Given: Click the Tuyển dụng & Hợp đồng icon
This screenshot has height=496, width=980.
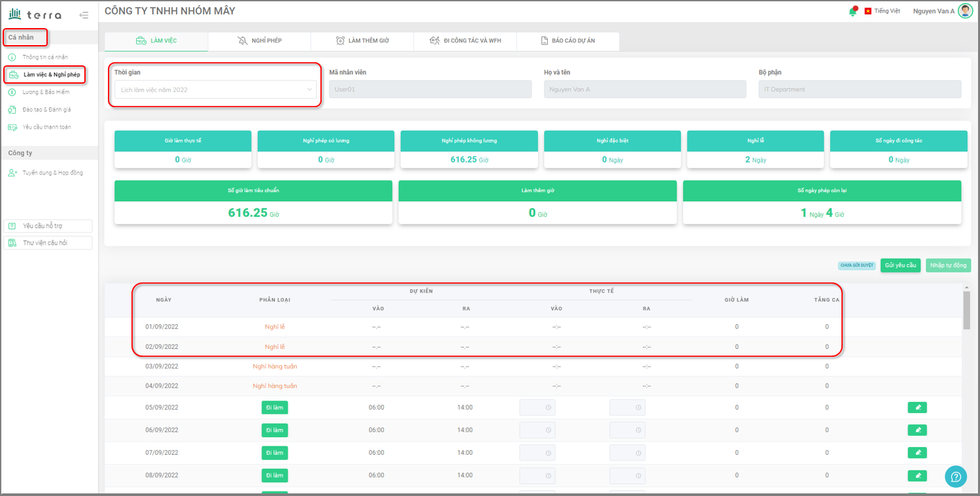Looking at the screenshot, I should (12, 173).
